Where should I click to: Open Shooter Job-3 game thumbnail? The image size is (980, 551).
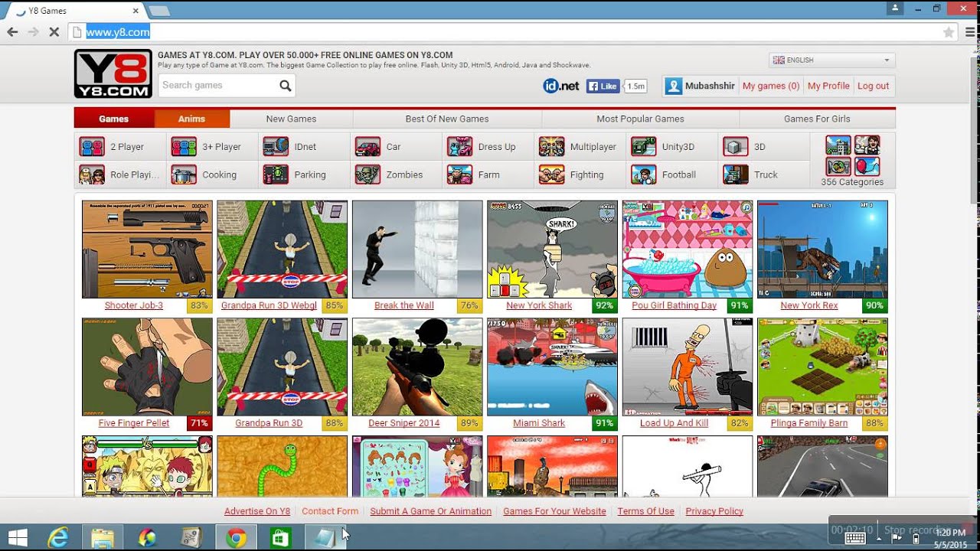[x=147, y=249]
